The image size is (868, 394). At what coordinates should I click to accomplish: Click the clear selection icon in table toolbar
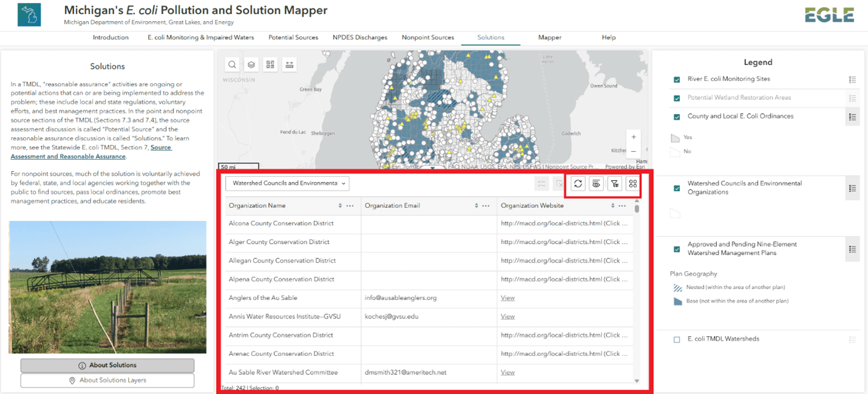pos(558,183)
